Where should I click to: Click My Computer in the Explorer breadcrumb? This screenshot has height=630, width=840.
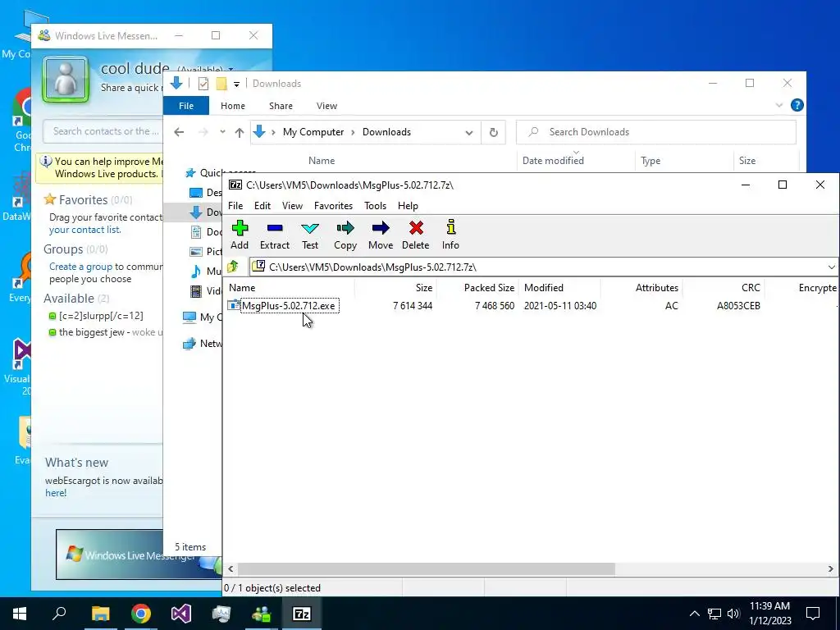[x=313, y=132]
